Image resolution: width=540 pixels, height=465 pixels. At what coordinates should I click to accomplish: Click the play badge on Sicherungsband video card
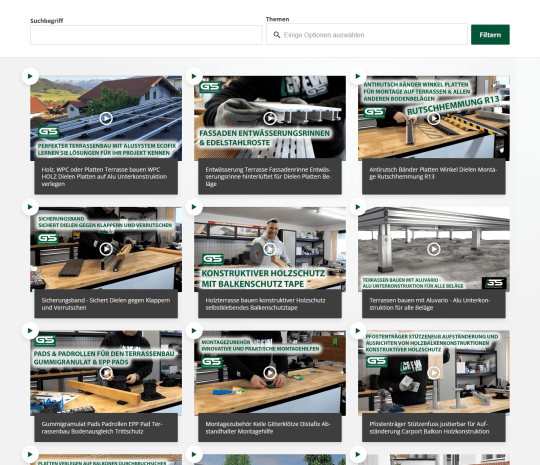[x=30, y=207]
